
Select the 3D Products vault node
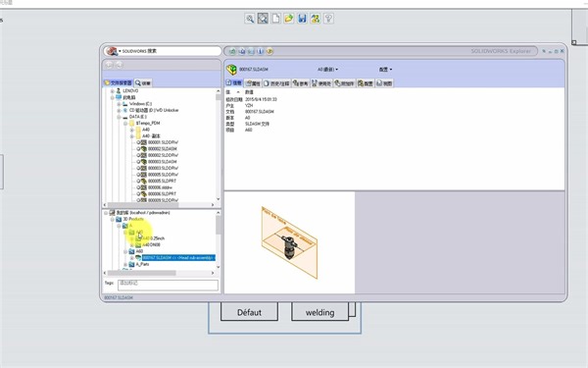[130, 219]
